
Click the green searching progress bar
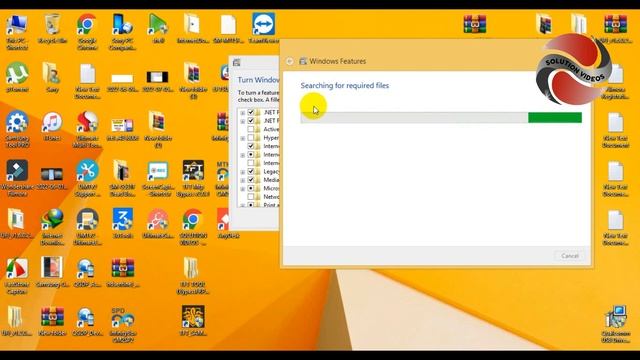tap(441, 118)
